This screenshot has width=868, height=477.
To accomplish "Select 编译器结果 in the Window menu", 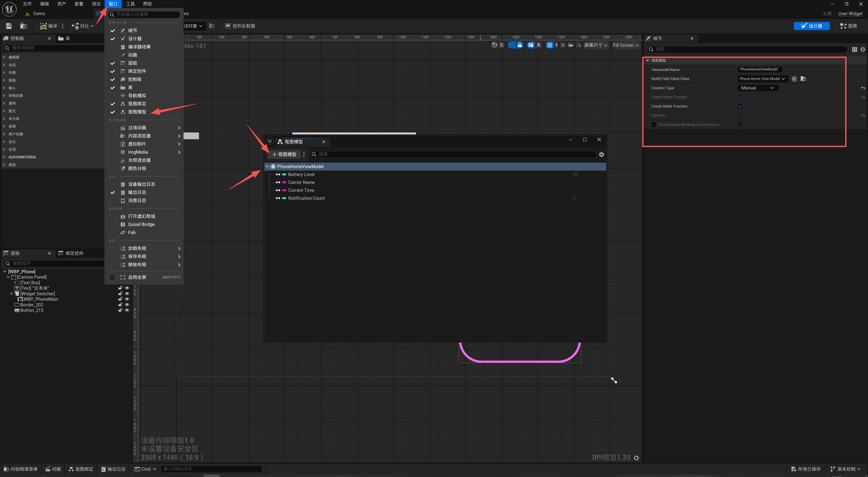I will (139, 47).
